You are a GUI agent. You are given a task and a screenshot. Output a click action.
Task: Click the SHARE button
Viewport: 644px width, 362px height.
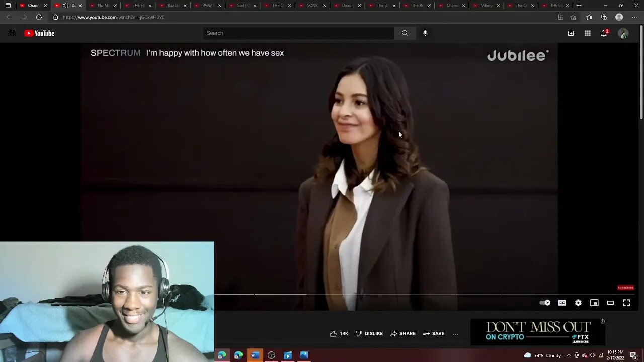tap(403, 333)
